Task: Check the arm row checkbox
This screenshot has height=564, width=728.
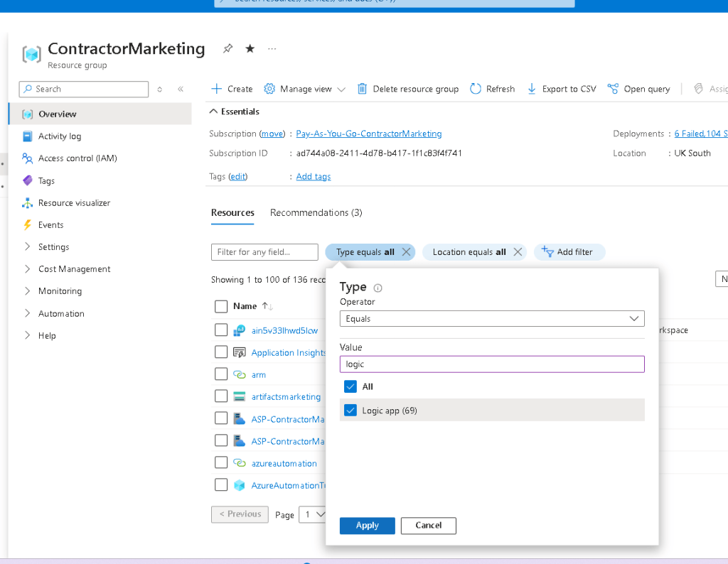Action: (x=221, y=374)
